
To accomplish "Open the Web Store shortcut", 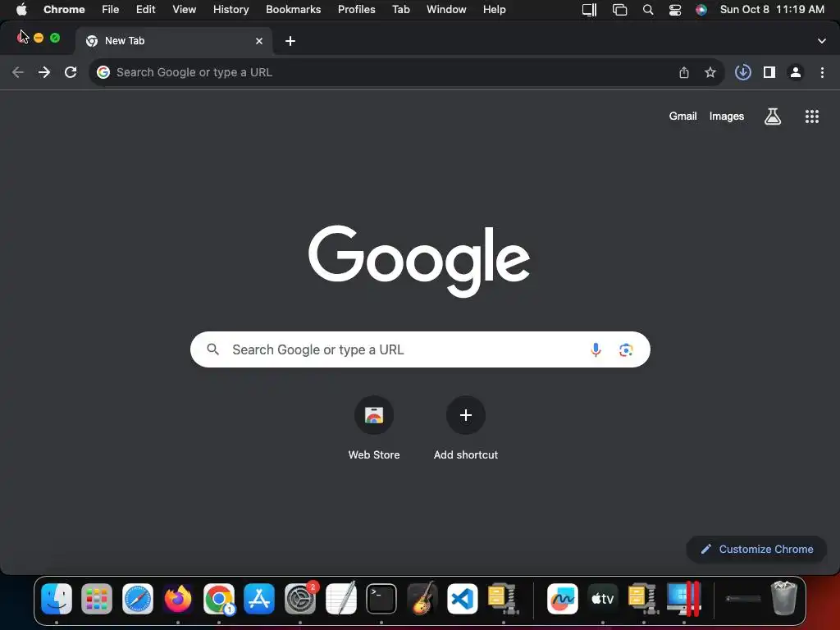I will coord(374,427).
